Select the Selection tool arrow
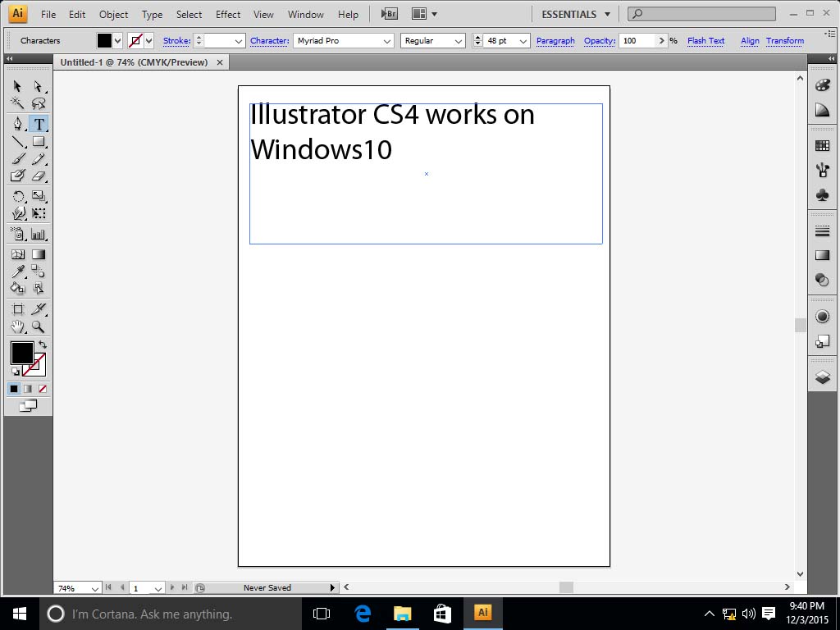Viewport: 840px width, 630px height. (17, 86)
